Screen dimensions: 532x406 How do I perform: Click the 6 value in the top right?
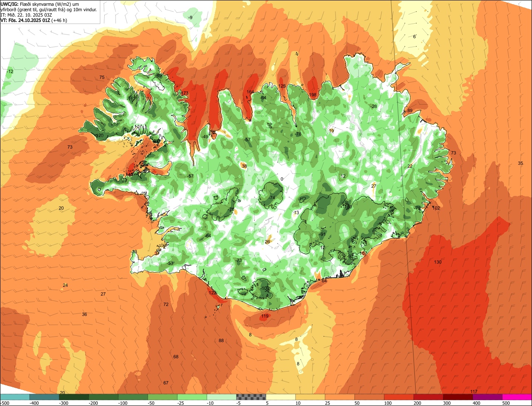coord(414,37)
